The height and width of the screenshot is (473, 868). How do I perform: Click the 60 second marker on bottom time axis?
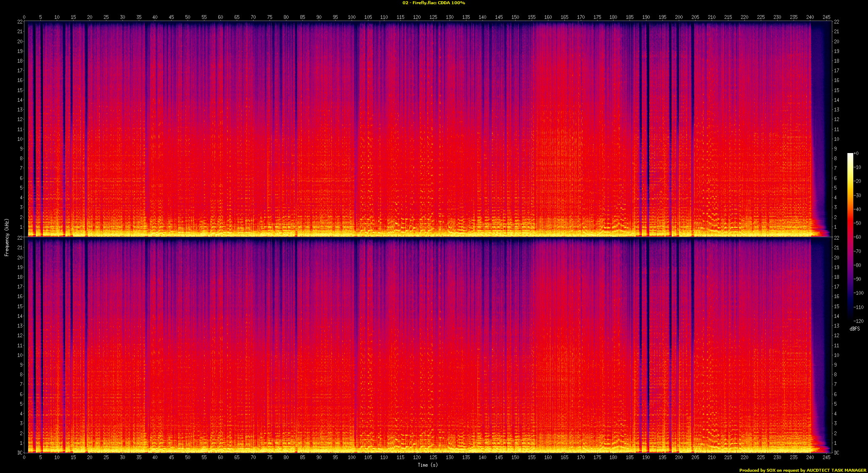tap(220, 457)
